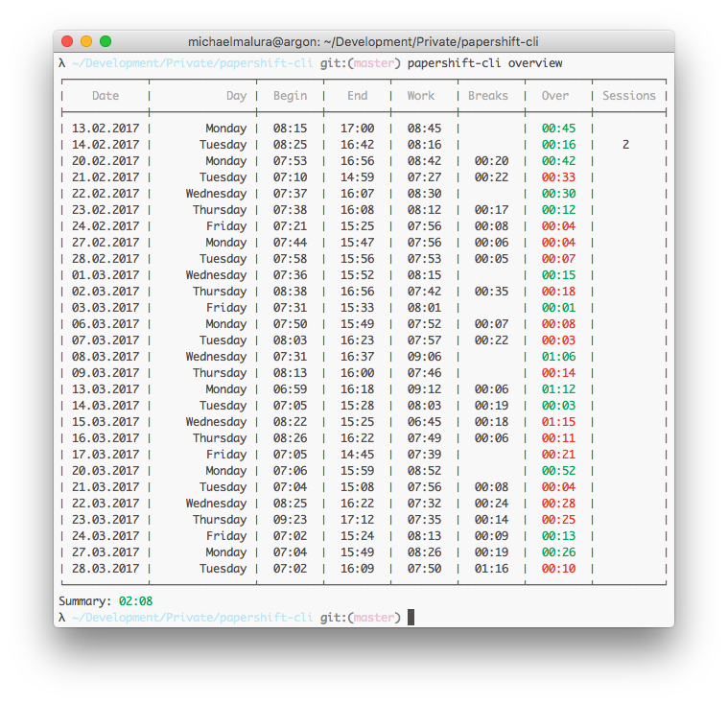Select the Sessions value 2 on 14.02.2017
The height and width of the screenshot is (704, 728).
(x=626, y=145)
